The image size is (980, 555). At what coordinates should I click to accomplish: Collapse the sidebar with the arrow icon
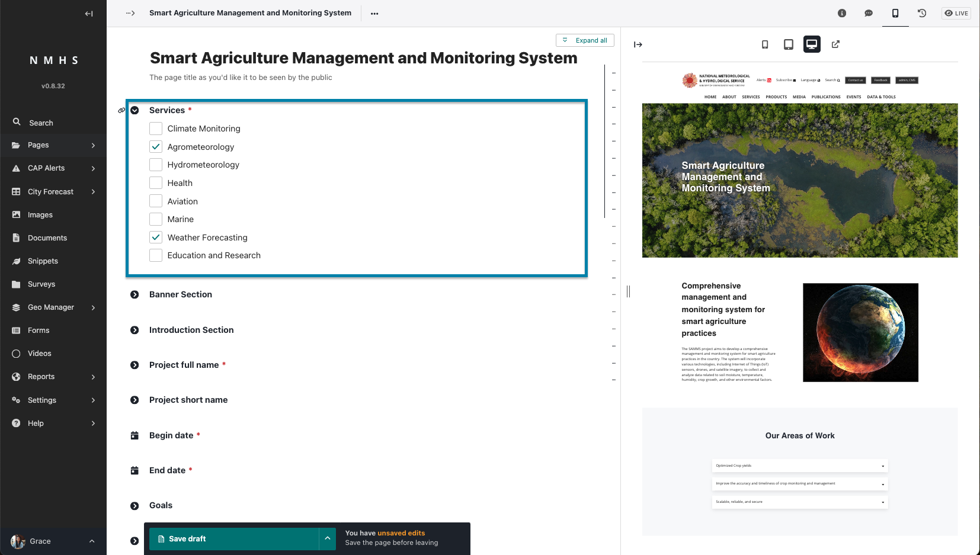pos(89,14)
